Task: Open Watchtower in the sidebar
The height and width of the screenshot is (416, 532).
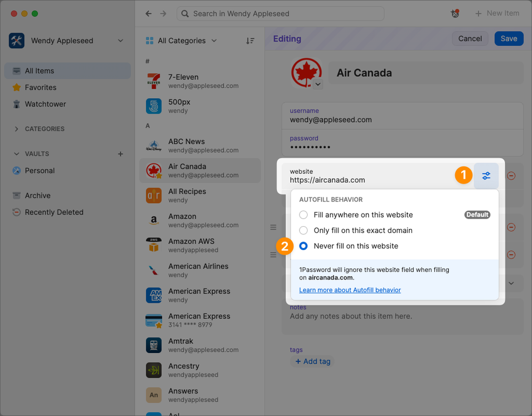Action: click(x=68, y=104)
